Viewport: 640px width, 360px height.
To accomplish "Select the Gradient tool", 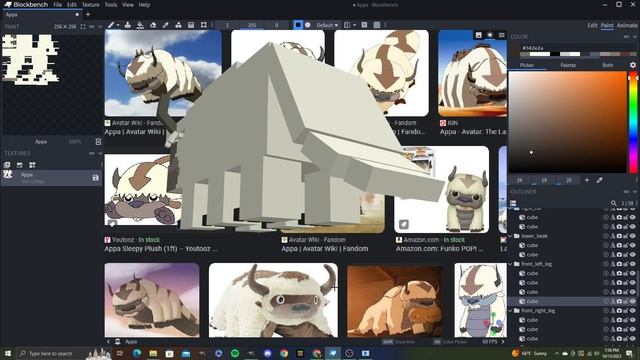I will pos(191,25).
